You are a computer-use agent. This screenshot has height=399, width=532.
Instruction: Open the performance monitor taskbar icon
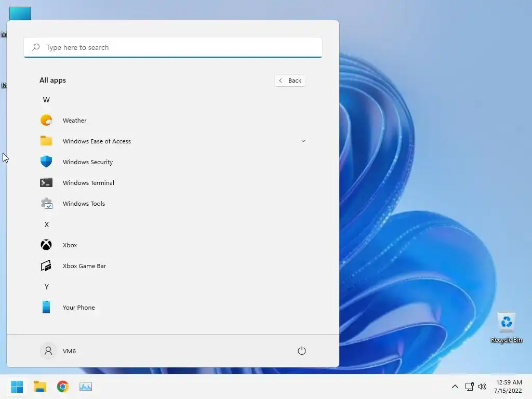point(86,387)
